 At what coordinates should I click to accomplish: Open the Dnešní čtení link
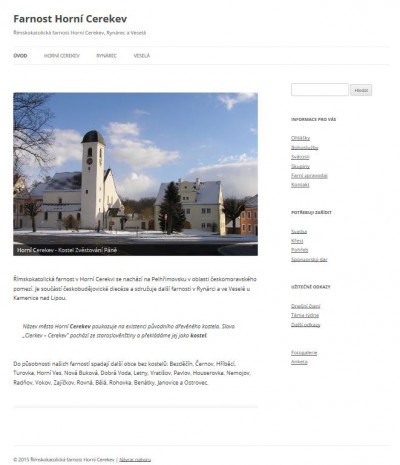pyautogui.click(x=306, y=306)
